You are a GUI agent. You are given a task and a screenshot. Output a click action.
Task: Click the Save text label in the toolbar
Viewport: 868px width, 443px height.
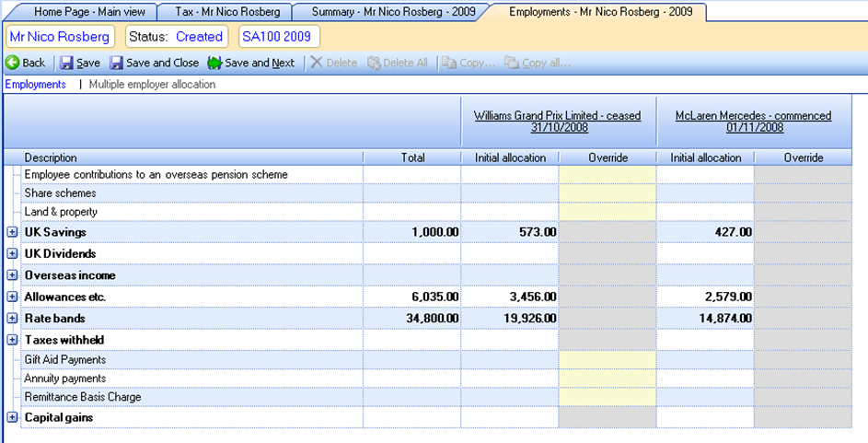[88, 64]
